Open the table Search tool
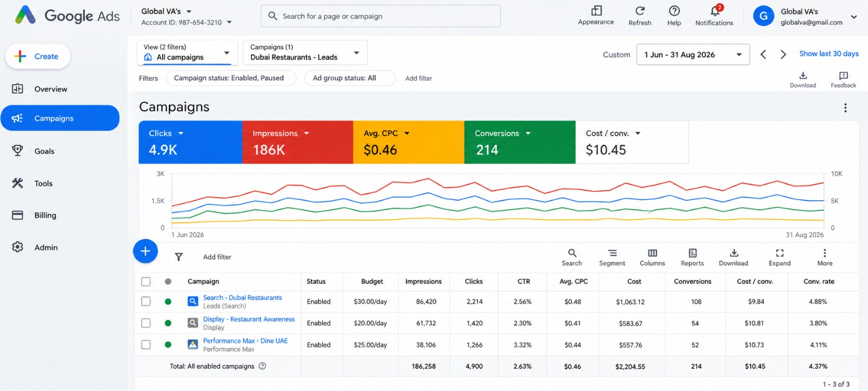This screenshot has height=391, width=868. click(572, 257)
